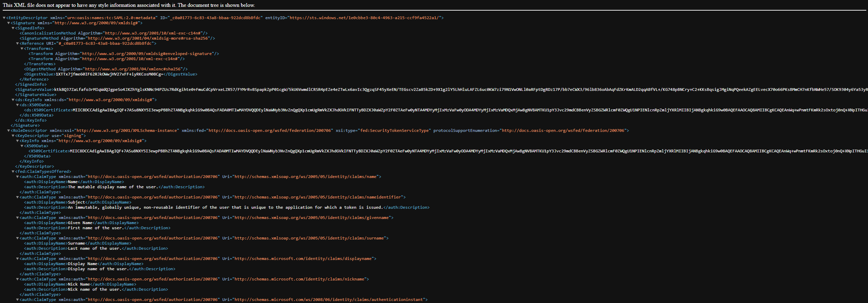Collapse the Reference URI node

point(17,43)
